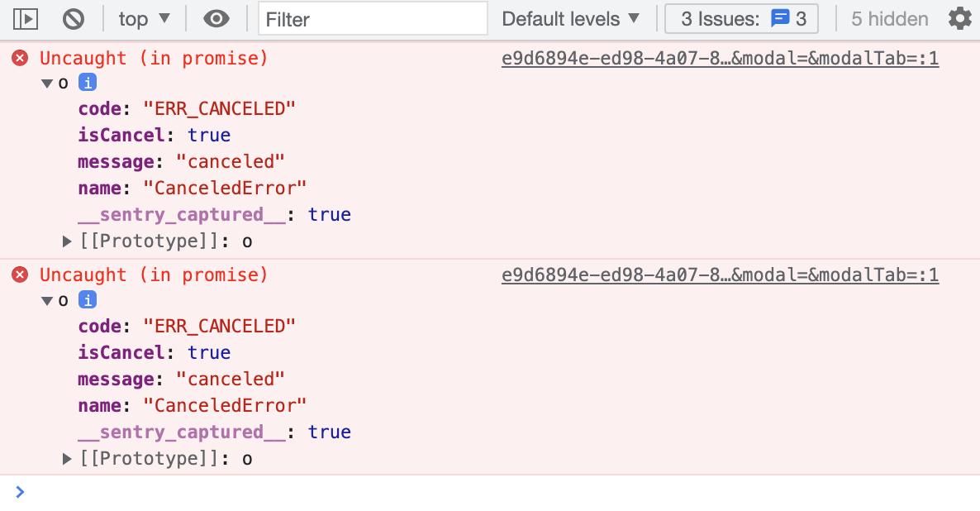Open the Default levels dropdown
Viewport: 980px width, 511px height.
(569, 18)
